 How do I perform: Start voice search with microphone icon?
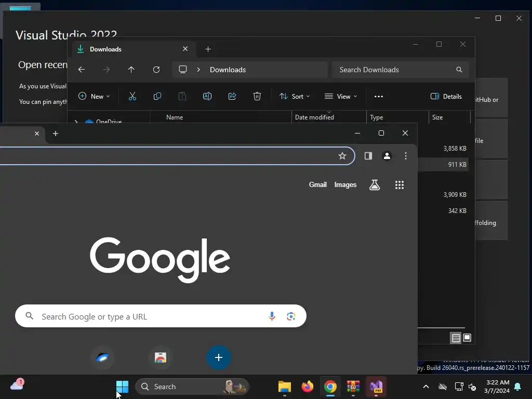click(272, 316)
